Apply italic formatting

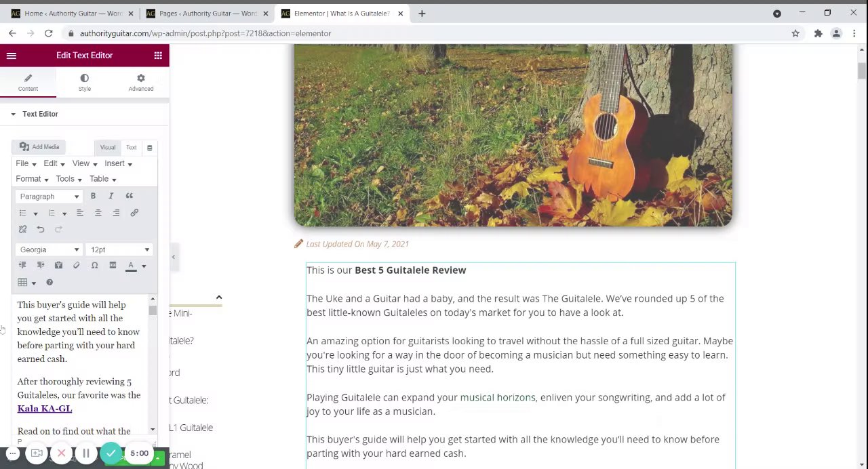click(x=111, y=197)
